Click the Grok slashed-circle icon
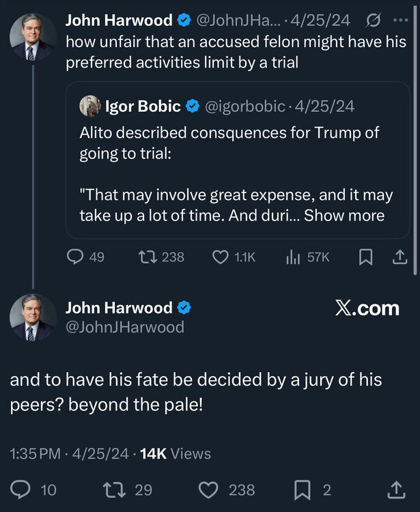The height and width of the screenshot is (512, 420). (x=374, y=21)
